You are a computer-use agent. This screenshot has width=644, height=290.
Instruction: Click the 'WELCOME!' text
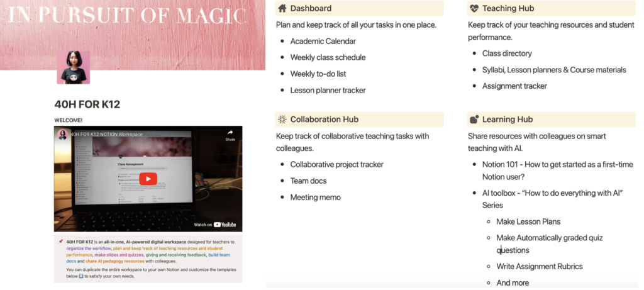point(68,120)
